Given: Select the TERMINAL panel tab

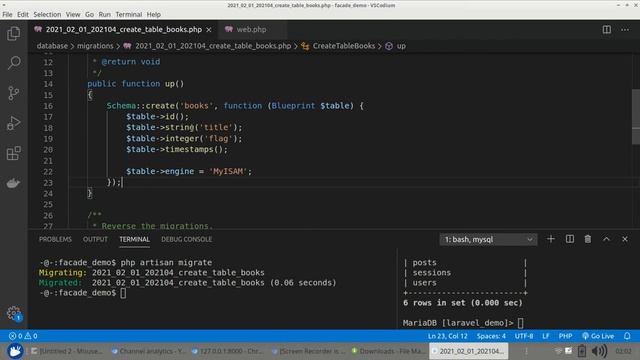Looking at the screenshot, I should (x=134, y=239).
